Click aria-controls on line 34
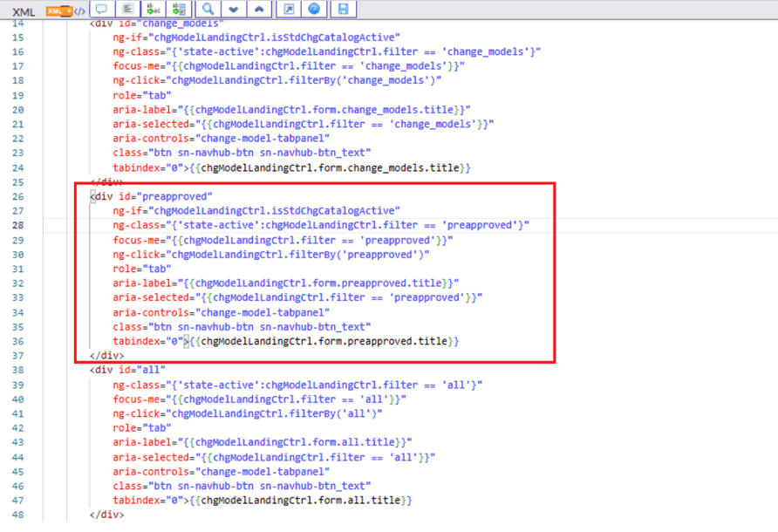This screenshot has width=778, height=532. click(221, 313)
